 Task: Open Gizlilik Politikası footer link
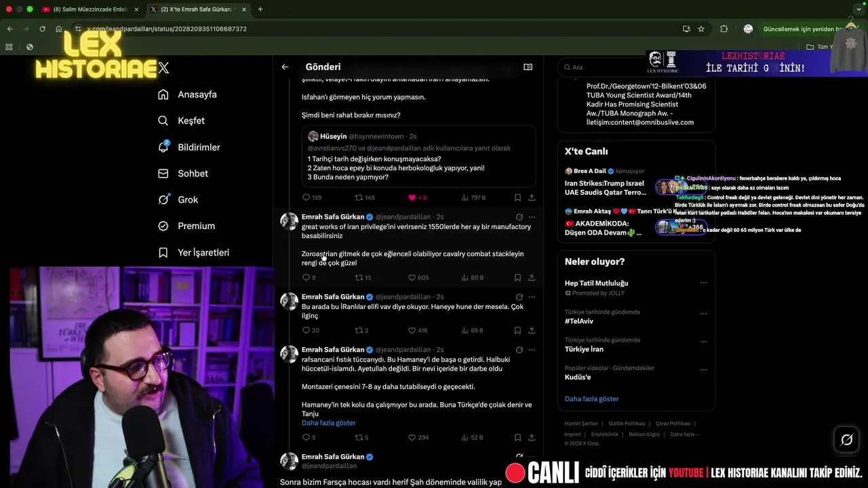coord(627,424)
